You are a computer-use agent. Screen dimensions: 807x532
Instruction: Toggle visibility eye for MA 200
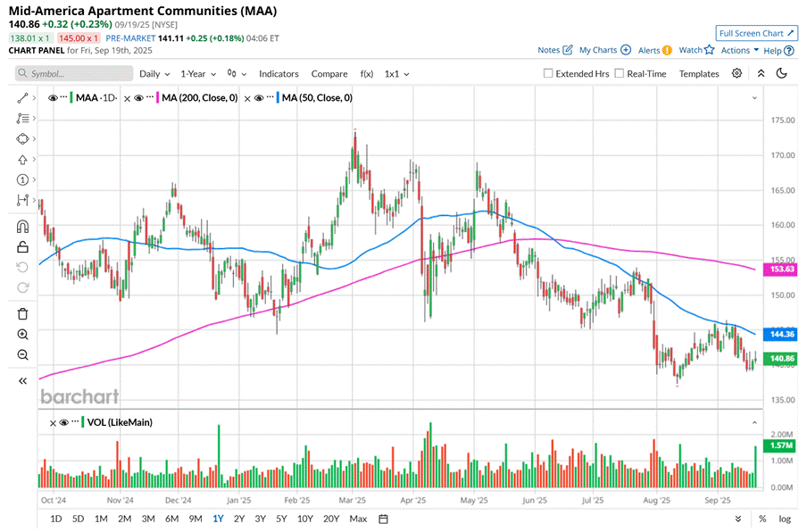tap(138, 98)
